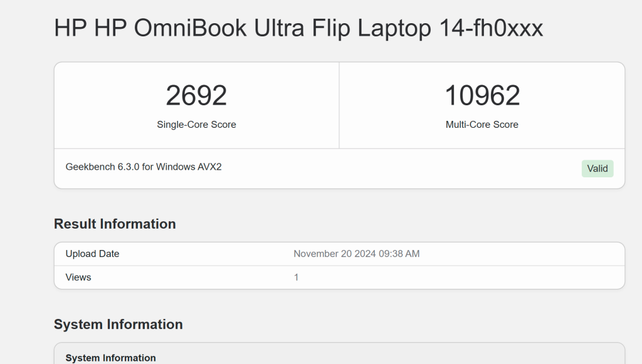Viewport: 642px width, 364px height.
Task: Click the 10962 multi-core score number
Action: (482, 96)
